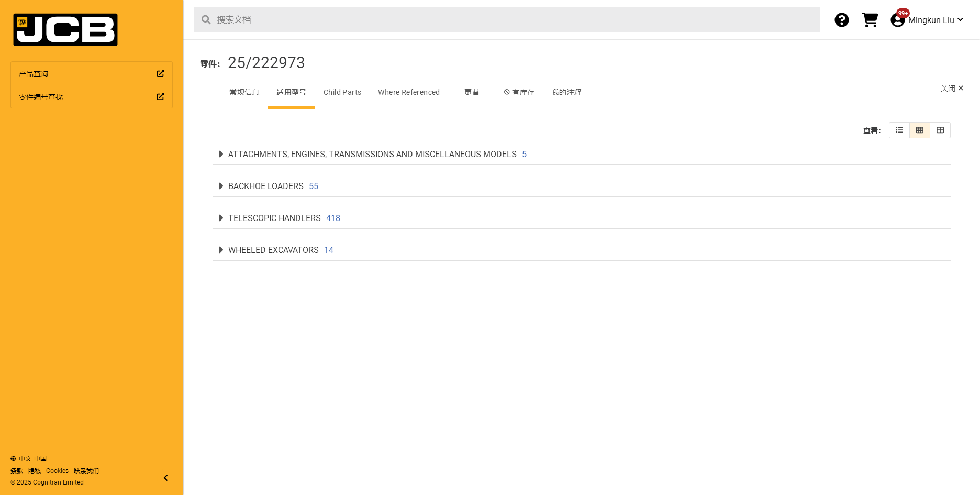This screenshot has width=980, height=495.
Task: Close the part panel with 关闭
Action: 952,89
